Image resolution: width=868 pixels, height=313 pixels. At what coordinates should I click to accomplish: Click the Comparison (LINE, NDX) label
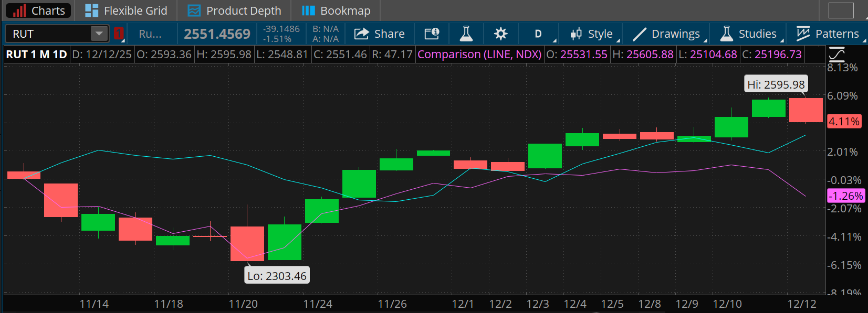tap(479, 54)
